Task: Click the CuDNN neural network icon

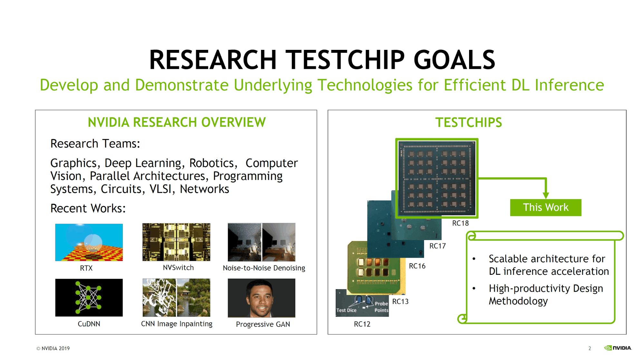Action: pyautogui.click(x=89, y=297)
